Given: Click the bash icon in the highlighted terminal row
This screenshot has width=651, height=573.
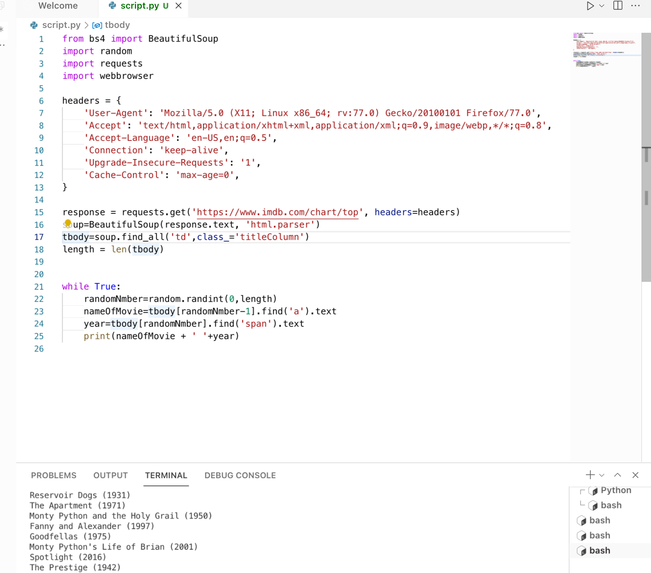Looking at the screenshot, I should tap(582, 551).
